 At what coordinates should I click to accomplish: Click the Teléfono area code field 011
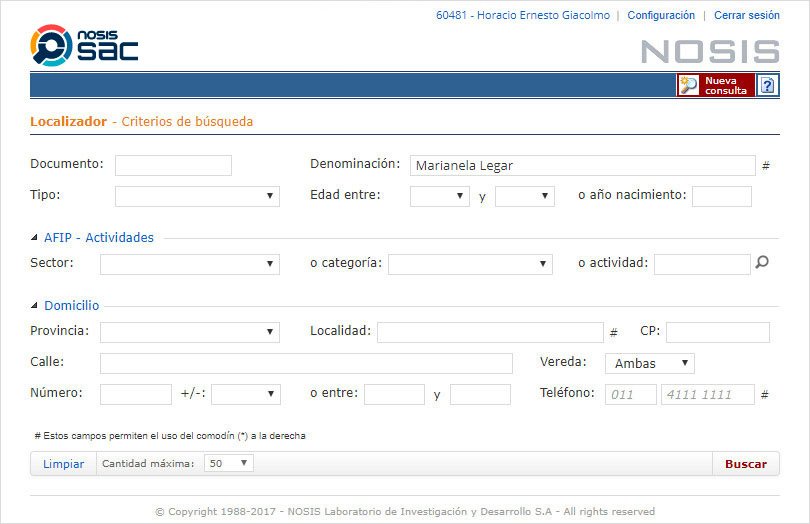(631, 394)
